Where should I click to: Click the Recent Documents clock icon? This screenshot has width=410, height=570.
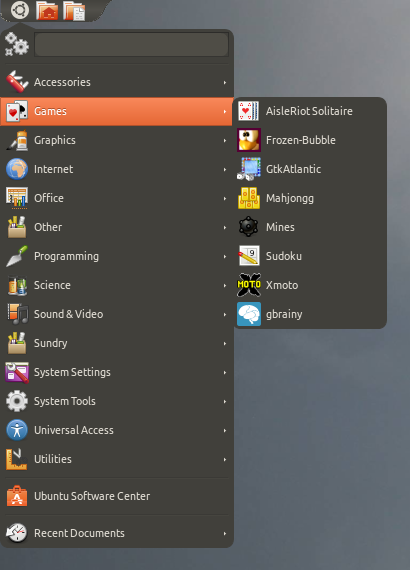(17, 533)
